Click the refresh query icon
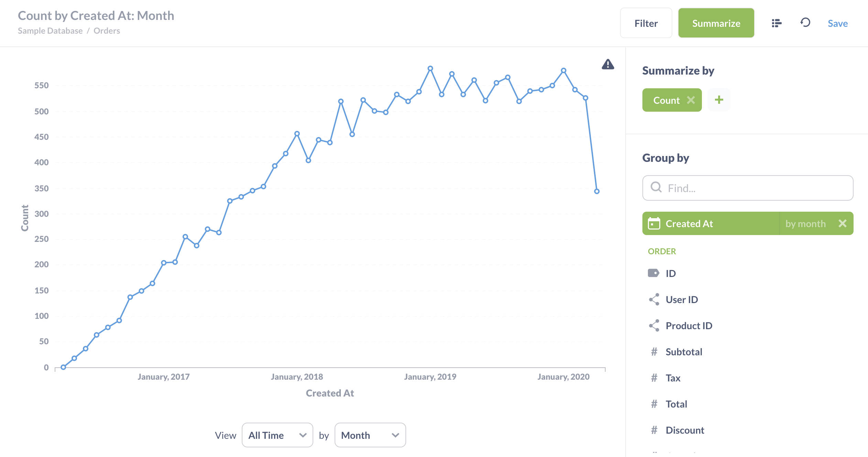Screen dimensions: 868x457 tap(805, 23)
